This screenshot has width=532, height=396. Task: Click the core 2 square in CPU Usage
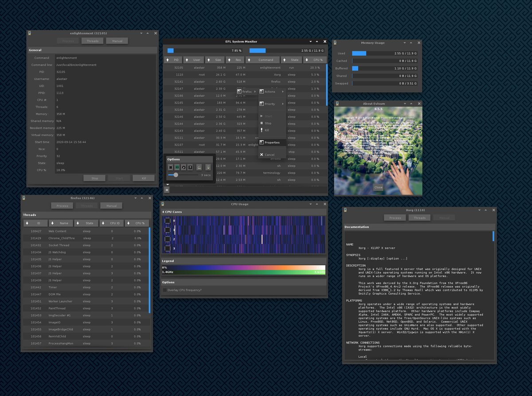point(168,240)
